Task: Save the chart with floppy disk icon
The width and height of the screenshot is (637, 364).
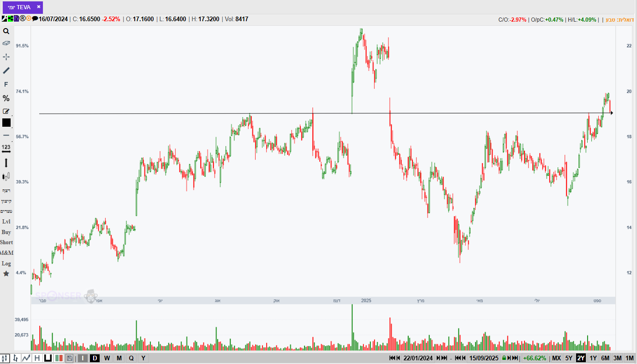Action: [69, 358]
